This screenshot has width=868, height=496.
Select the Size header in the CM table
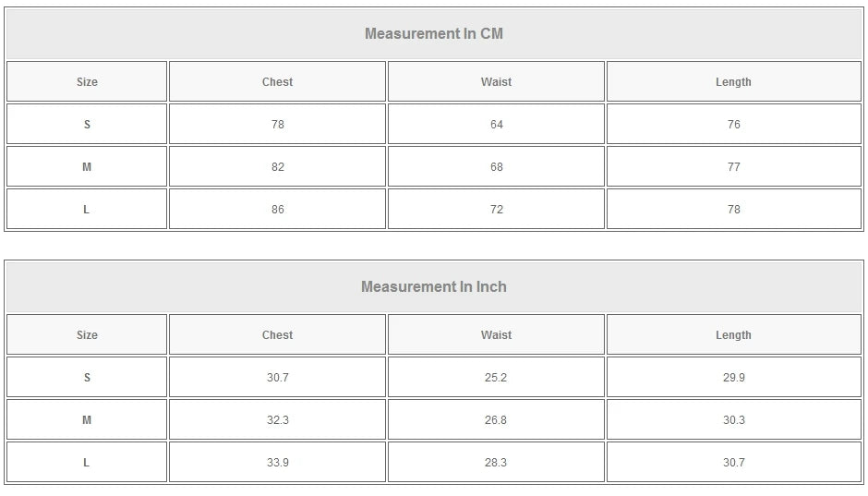[87, 82]
